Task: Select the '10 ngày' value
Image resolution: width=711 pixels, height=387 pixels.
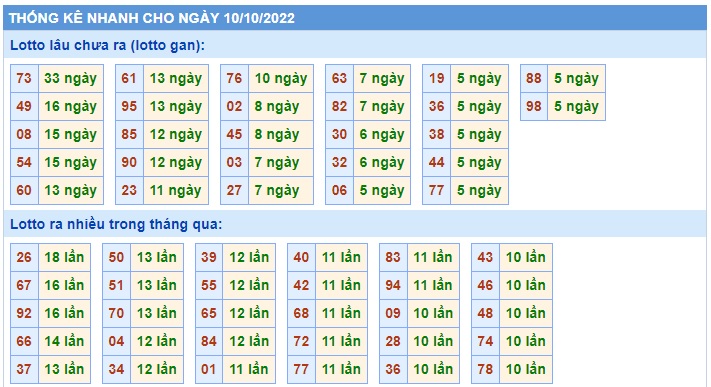Action: [x=281, y=78]
